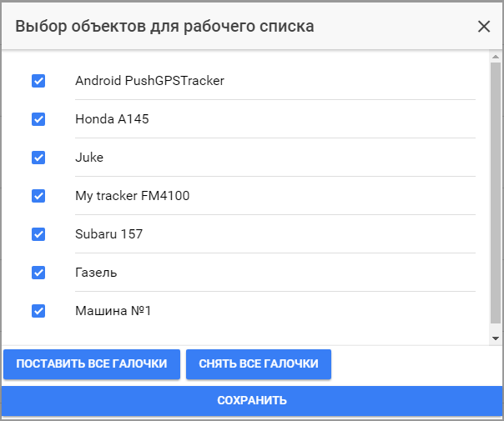The width and height of the screenshot is (504, 421).
Task: Click the Honda A145 list entry text
Action: coord(112,119)
